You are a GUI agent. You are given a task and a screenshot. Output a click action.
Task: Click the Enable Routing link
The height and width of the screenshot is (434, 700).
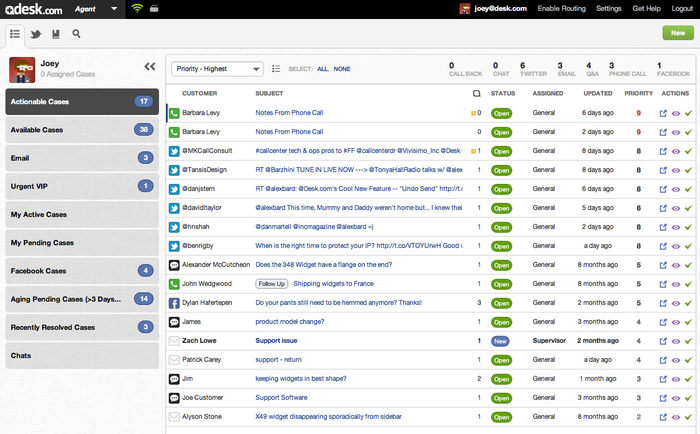pyautogui.click(x=561, y=9)
